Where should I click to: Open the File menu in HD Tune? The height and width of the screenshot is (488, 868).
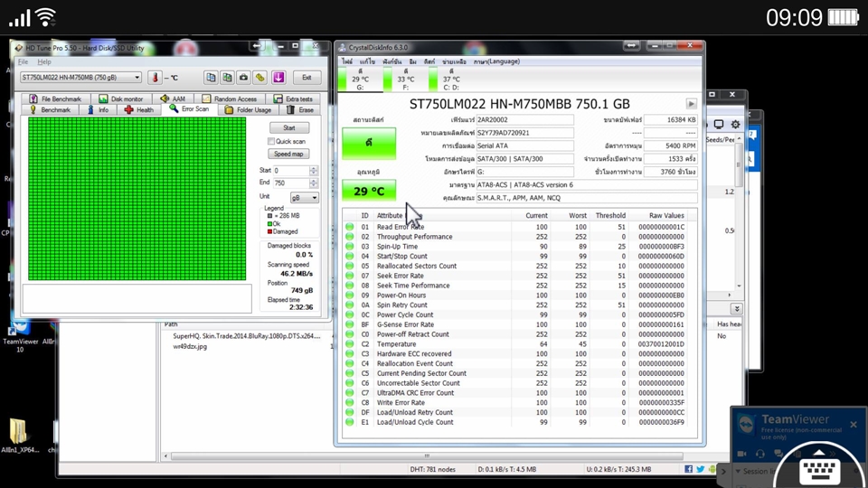point(24,62)
